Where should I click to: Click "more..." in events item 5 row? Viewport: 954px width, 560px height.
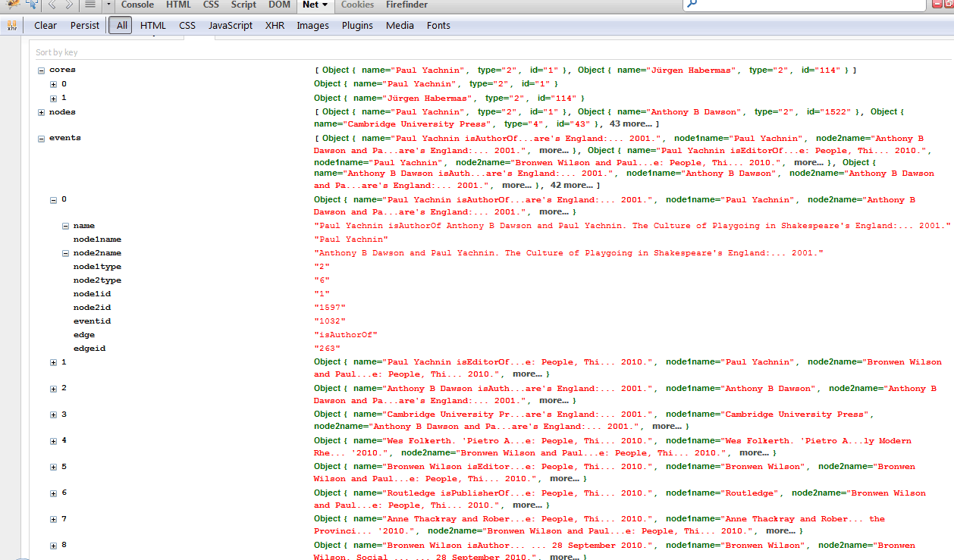coord(565,478)
